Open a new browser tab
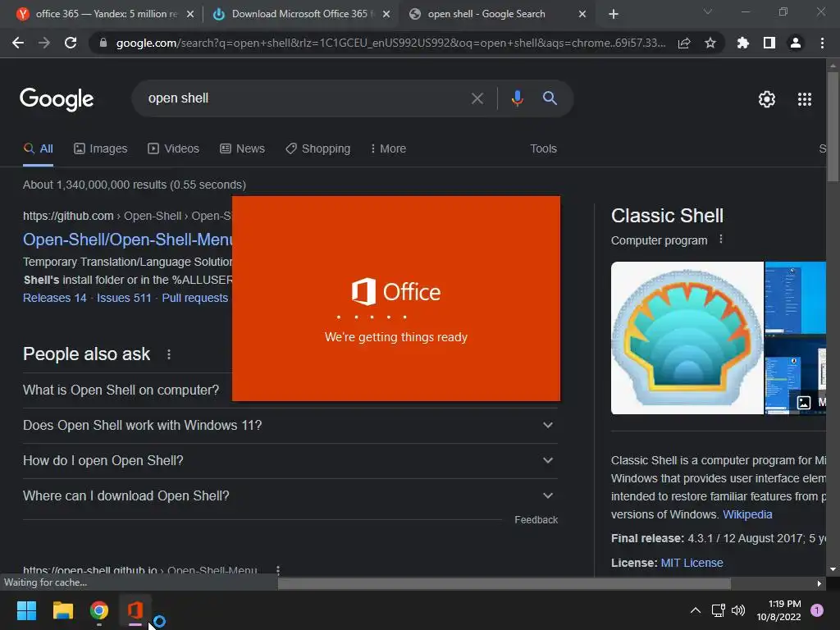 coord(614,14)
